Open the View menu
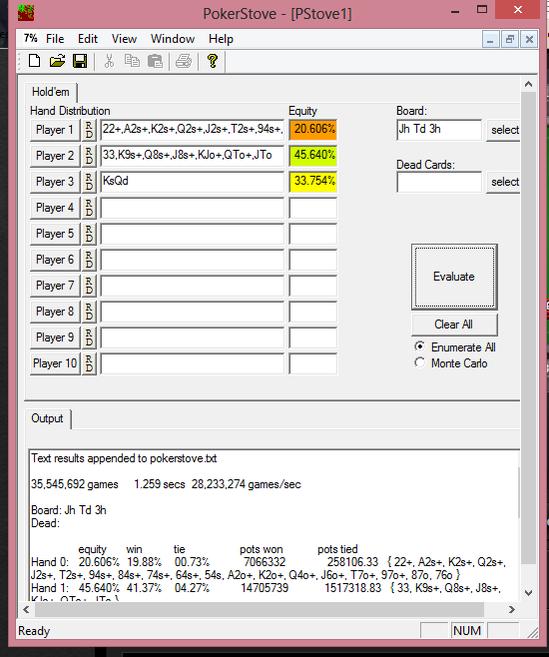Viewport: 549px width, 657px height. tap(124, 39)
